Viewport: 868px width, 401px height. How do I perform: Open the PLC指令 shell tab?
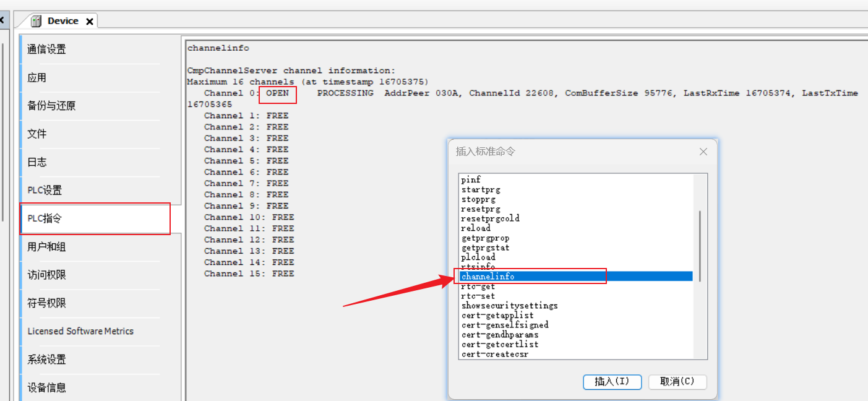45,218
